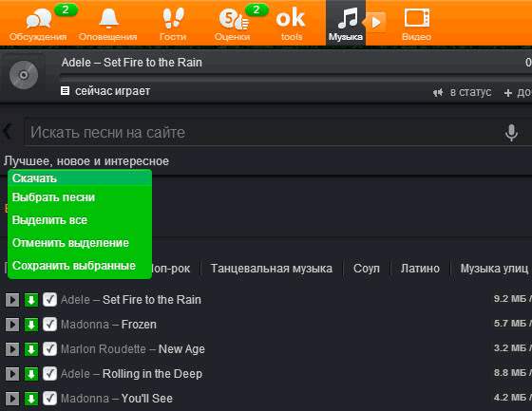Open the Оценки ratings icon
Viewport: 532px width, 411px height.
(x=233, y=25)
